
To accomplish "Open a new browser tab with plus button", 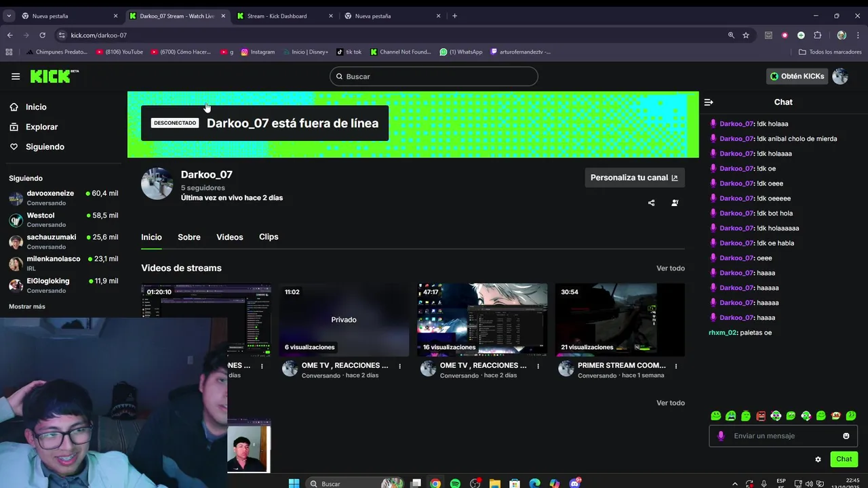I will click(454, 16).
